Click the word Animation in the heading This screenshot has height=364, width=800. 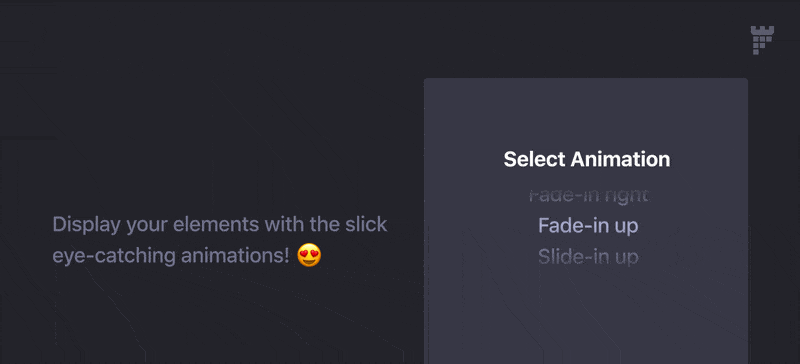[x=621, y=159]
